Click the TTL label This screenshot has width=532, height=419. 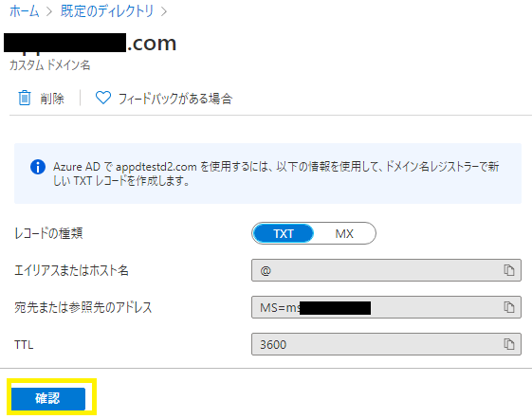click(24, 345)
